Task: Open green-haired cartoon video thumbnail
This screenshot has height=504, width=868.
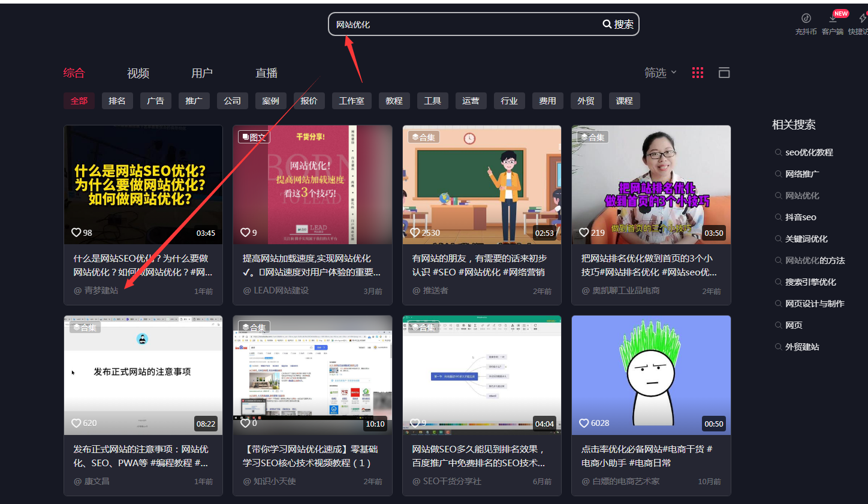Action: click(651, 372)
